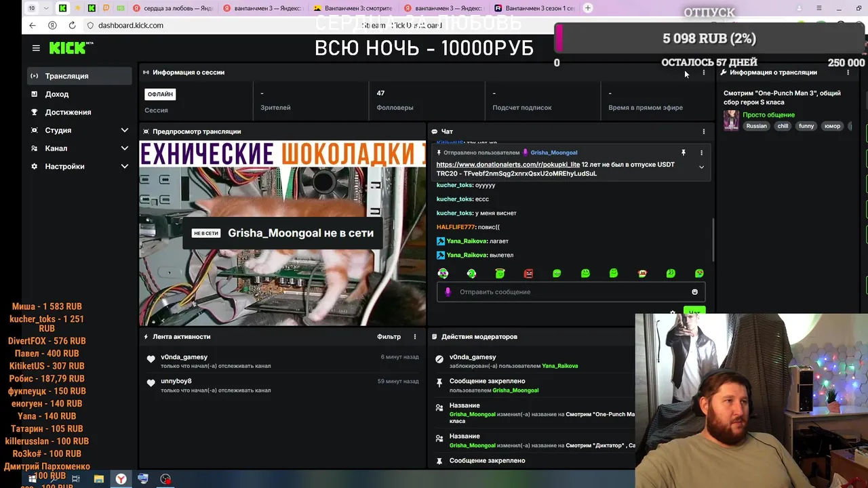This screenshot has height=488, width=868.
Task: Open the chat panel three-dot menu
Action: point(703,131)
